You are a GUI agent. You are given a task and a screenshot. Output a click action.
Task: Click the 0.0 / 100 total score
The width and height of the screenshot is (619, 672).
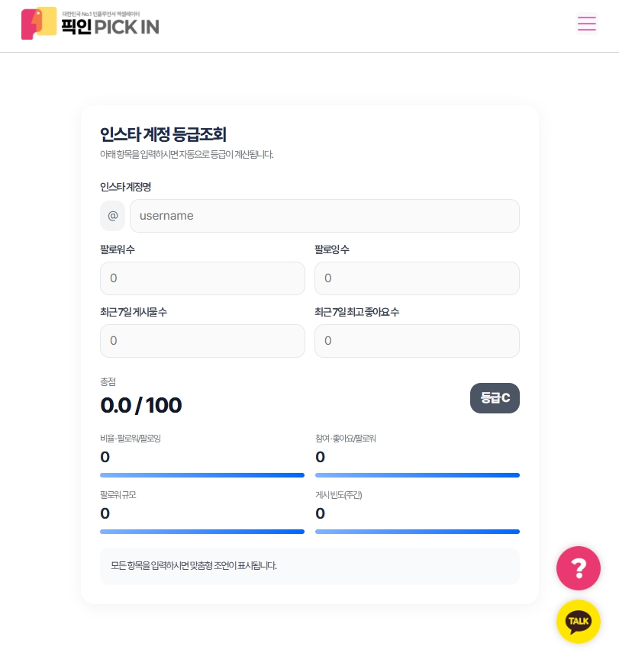click(x=141, y=405)
